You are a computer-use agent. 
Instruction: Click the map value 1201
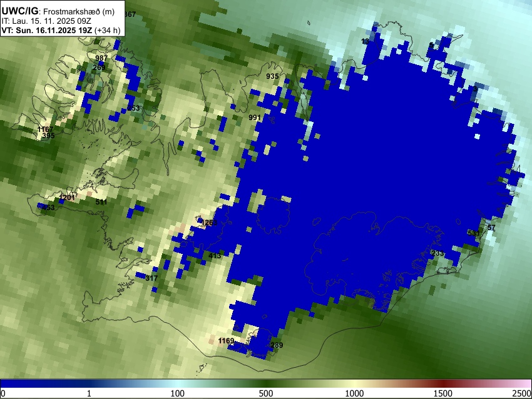point(67,197)
